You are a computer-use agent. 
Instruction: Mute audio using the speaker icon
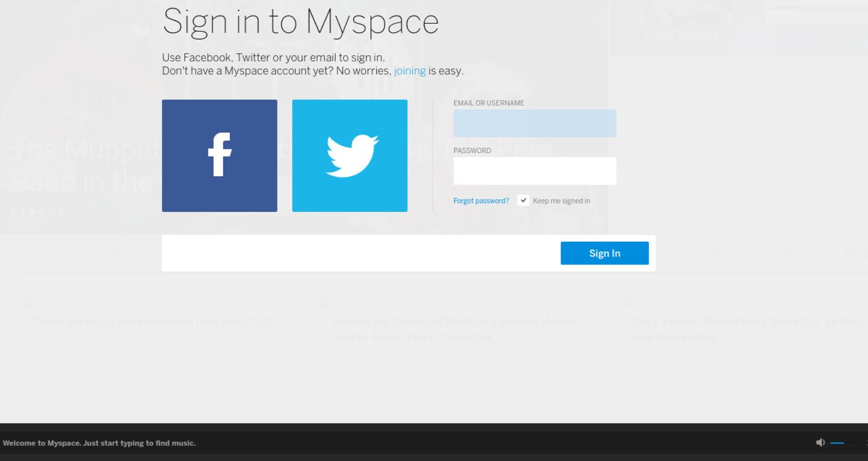(821, 442)
